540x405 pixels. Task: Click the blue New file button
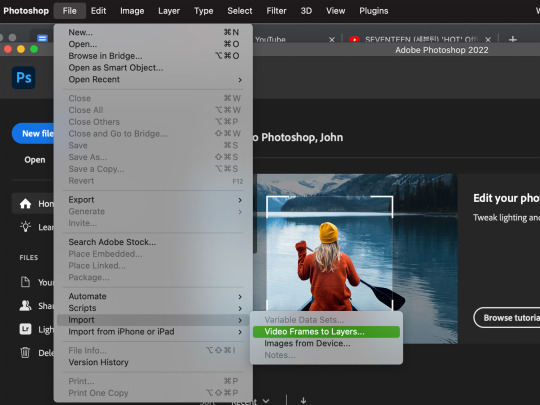tap(33, 133)
